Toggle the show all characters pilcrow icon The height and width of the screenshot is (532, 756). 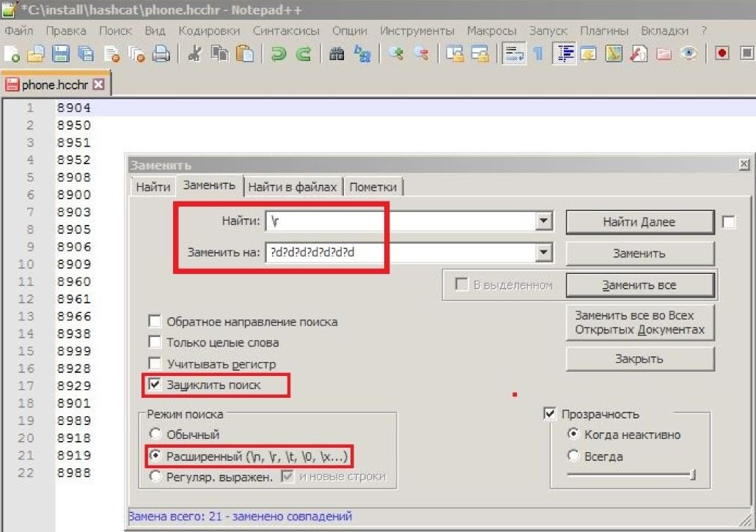coord(537,53)
